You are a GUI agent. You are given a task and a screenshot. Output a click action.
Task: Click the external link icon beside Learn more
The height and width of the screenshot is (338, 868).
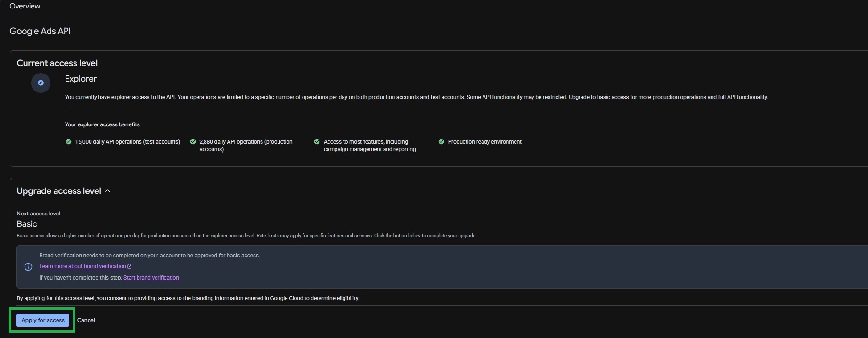coord(130,267)
